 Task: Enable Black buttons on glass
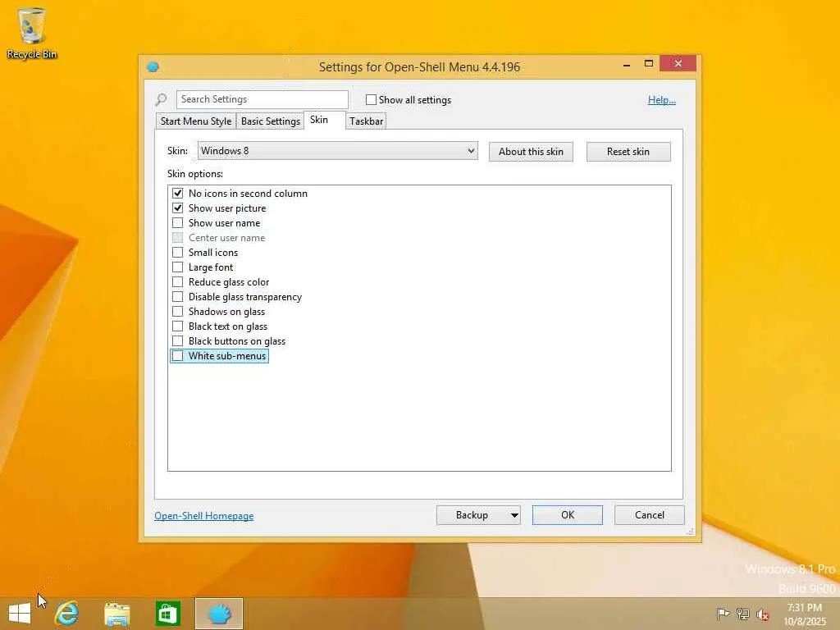click(177, 340)
